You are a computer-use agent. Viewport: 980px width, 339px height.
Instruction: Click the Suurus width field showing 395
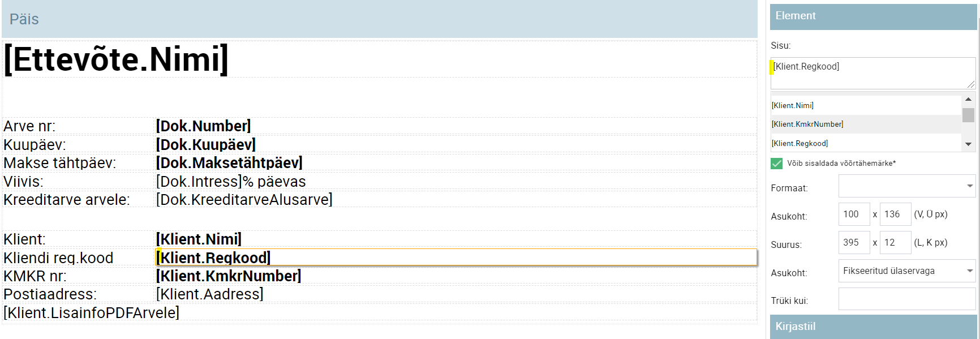854,242
